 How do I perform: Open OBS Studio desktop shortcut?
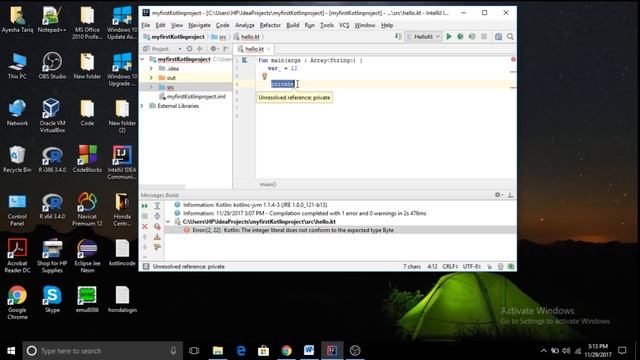coord(52,66)
